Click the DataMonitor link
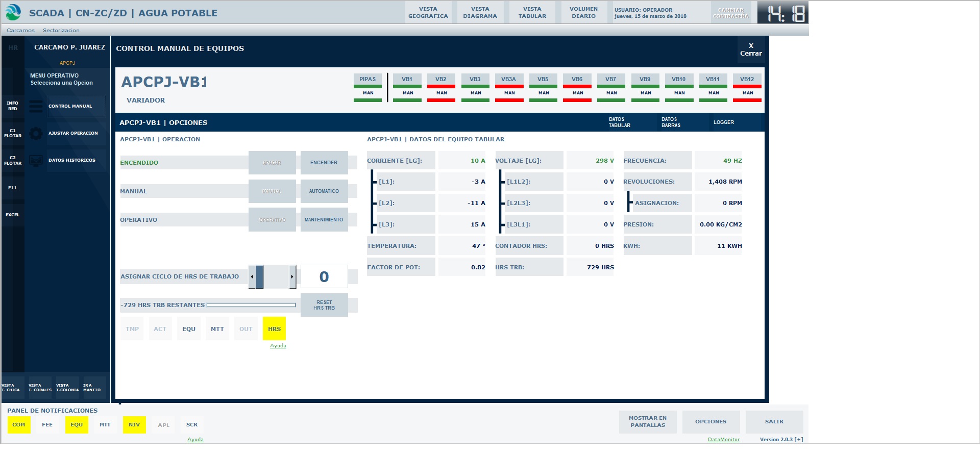This screenshot has height=457, width=980. pos(723,440)
